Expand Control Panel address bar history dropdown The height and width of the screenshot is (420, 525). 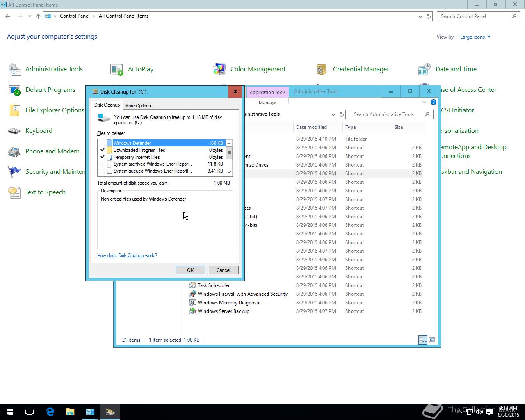420,16
